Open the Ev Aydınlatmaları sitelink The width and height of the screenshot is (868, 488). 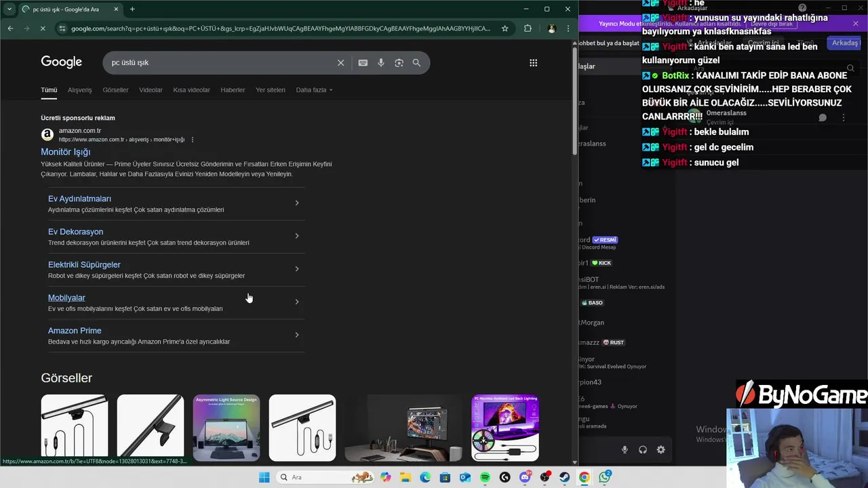click(79, 199)
